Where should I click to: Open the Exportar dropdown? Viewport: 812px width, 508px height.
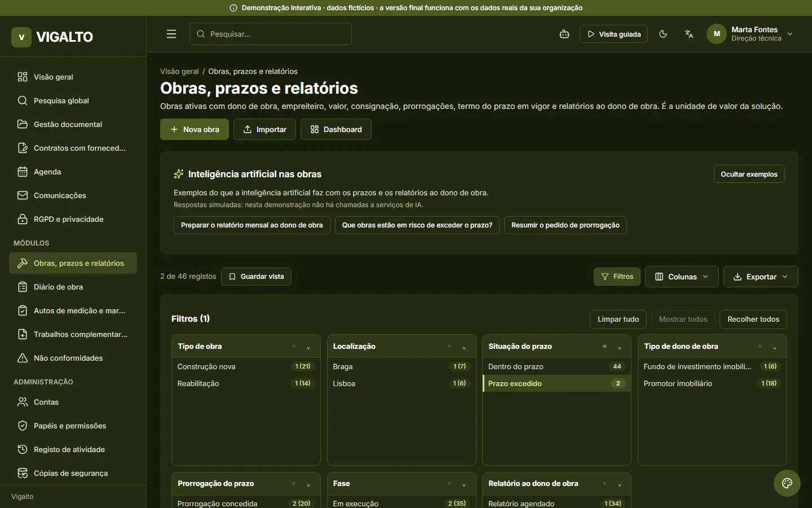tap(761, 277)
